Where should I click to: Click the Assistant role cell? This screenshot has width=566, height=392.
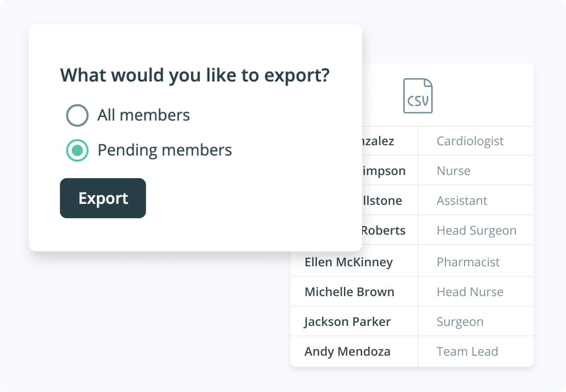click(x=462, y=201)
